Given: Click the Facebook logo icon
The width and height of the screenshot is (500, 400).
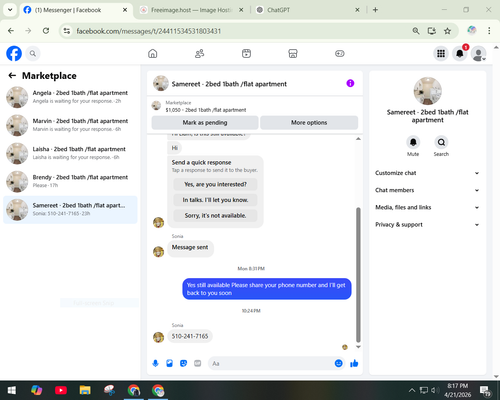Looking at the screenshot, I should click(x=14, y=53).
